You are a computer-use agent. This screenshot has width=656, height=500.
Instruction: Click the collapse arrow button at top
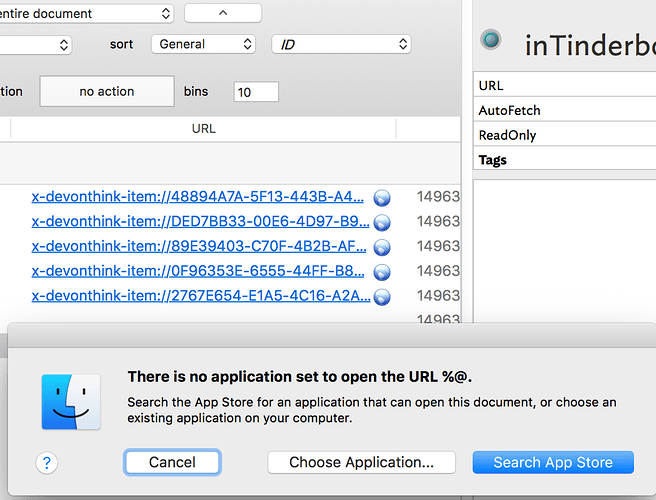click(x=223, y=13)
